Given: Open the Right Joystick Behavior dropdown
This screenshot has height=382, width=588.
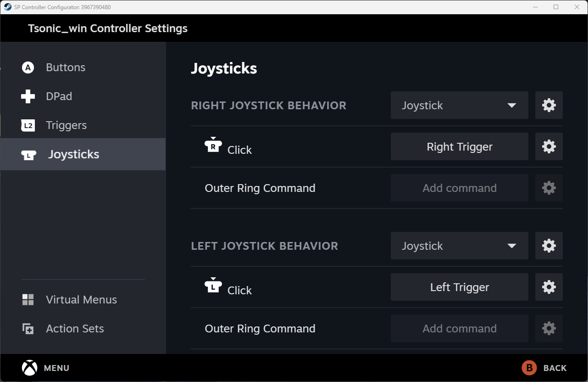Looking at the screenshot, I should 459,105.
